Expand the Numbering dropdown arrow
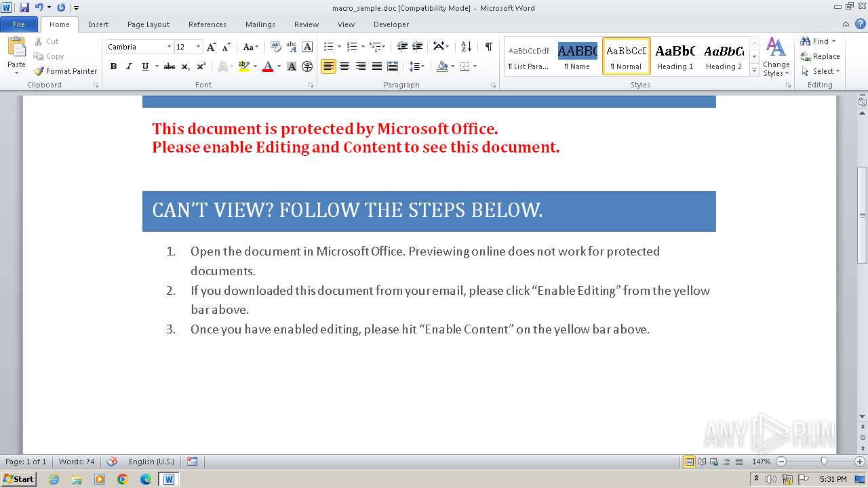 (363, 47)
